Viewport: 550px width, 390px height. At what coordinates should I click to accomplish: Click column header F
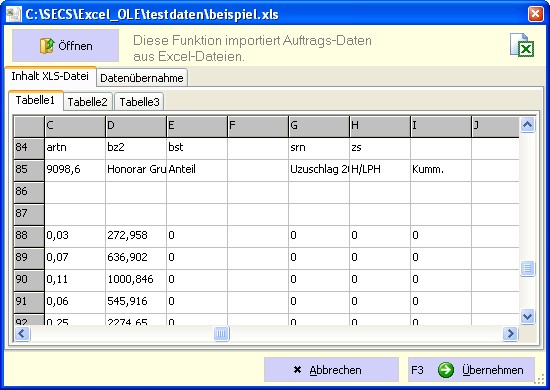pos(258,126)
